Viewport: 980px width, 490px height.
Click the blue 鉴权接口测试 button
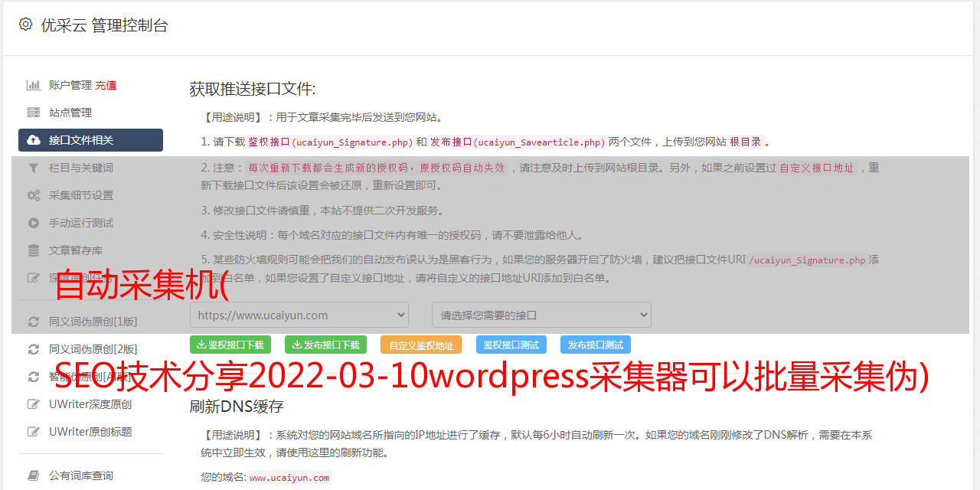(x=511, y=345)
